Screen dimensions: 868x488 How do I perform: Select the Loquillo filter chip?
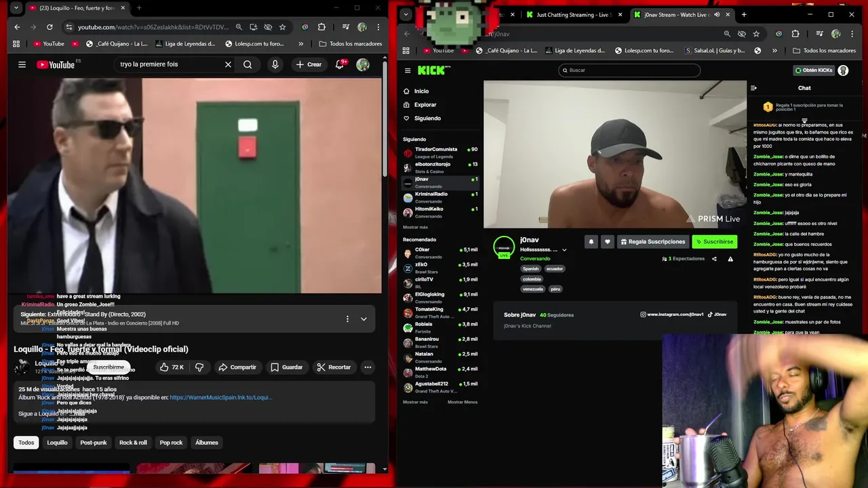pyautogui.click(x=57, y=443)
